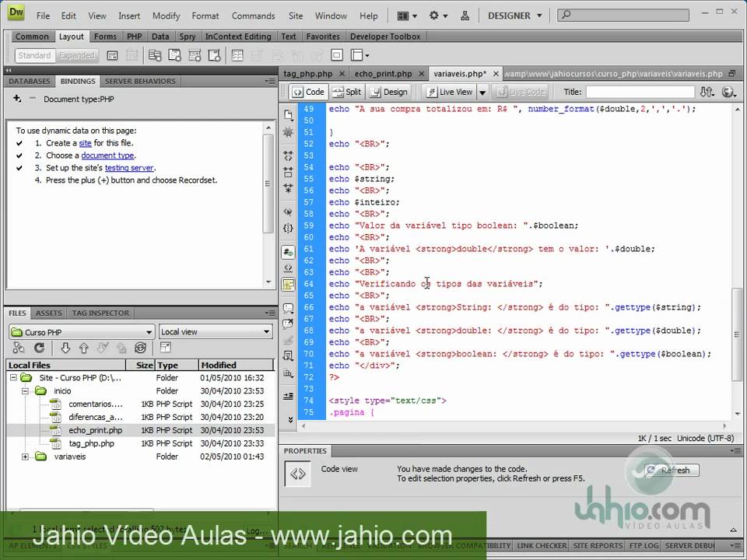
Task: Switch to Code view
Action: 308,92
